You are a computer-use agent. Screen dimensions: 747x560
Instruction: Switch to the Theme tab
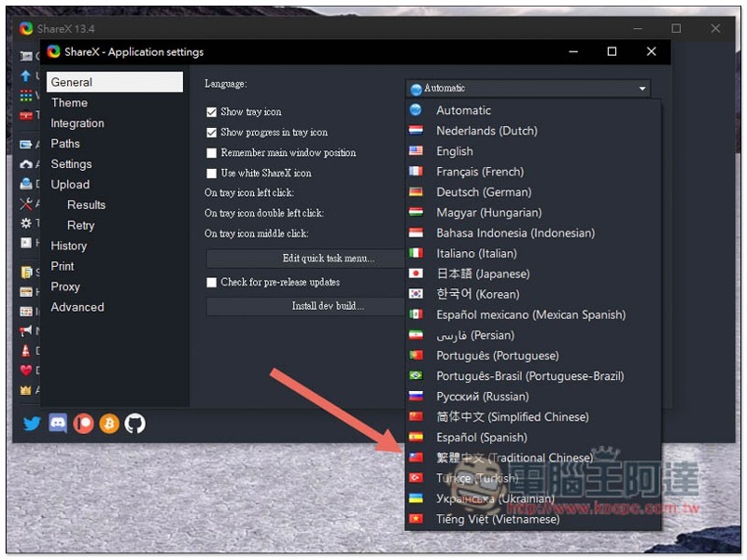(115, 103)
